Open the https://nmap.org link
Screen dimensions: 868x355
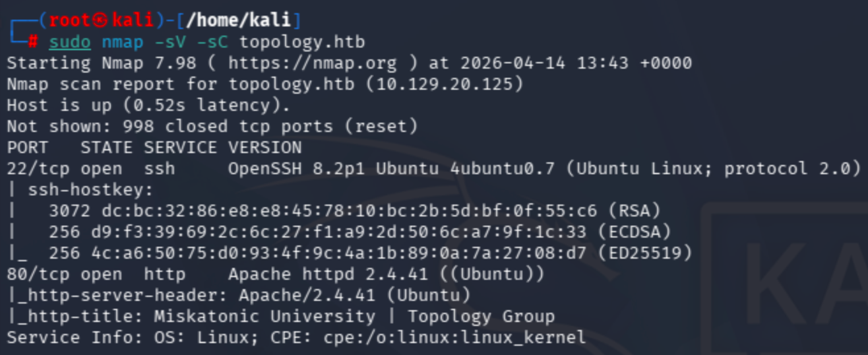click(312, 63)
